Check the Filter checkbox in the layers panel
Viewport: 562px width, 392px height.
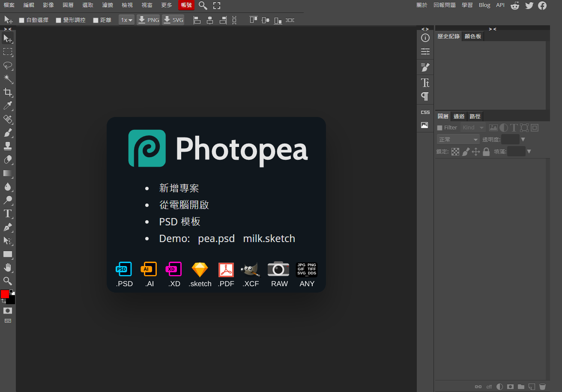[x=439, y=128]
